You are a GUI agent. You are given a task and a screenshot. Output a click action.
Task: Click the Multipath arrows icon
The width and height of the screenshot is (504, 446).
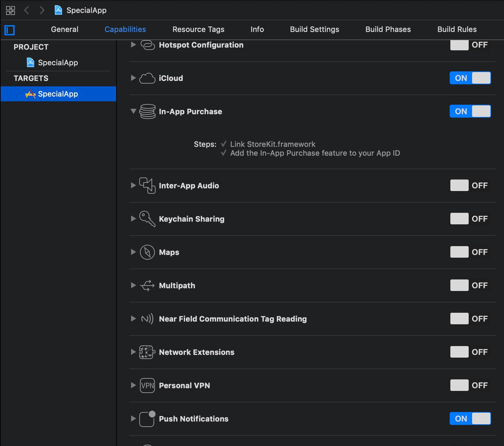(x=147, y=286)
